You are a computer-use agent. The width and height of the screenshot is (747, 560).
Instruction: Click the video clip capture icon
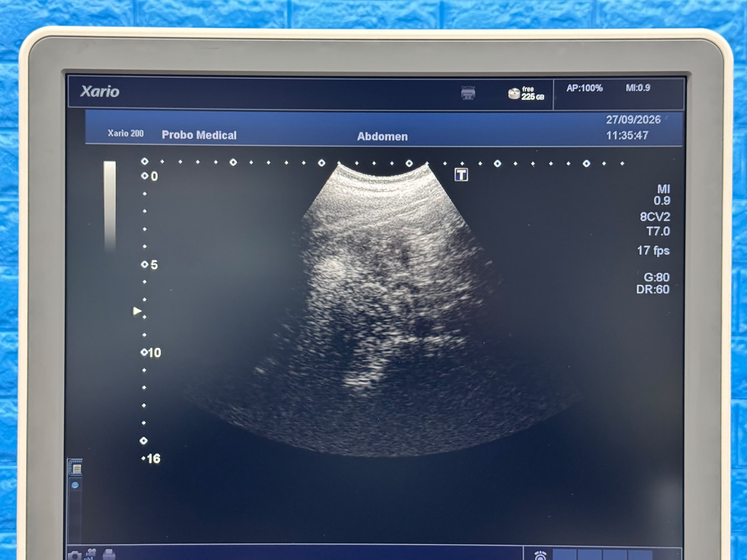[91, 554]
